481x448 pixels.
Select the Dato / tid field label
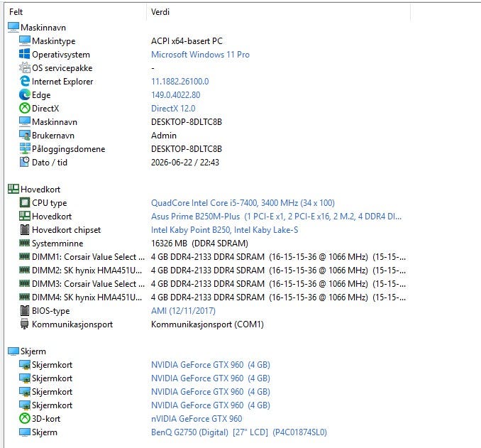click(x=50, y=163)
